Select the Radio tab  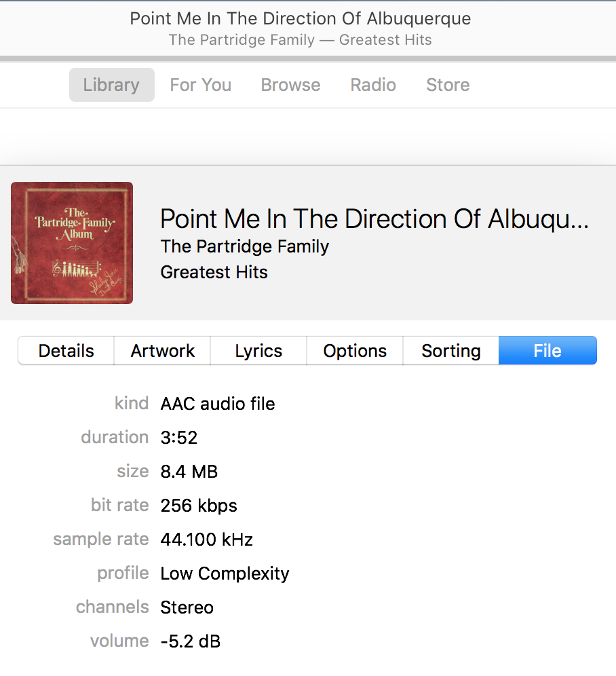coord(373,85)
